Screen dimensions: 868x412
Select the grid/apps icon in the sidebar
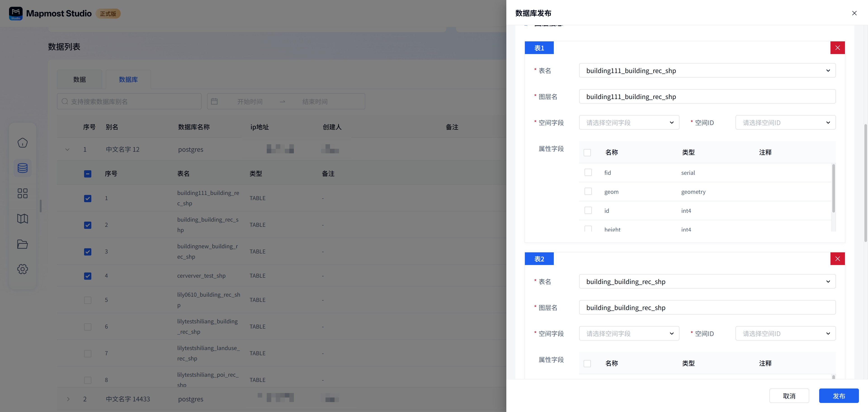point(22,193)
